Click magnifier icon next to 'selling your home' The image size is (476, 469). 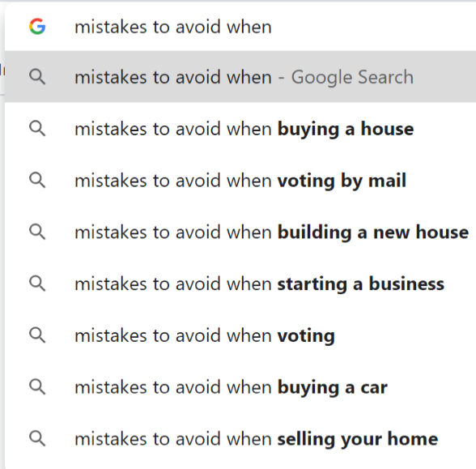(x=37, y=438)
